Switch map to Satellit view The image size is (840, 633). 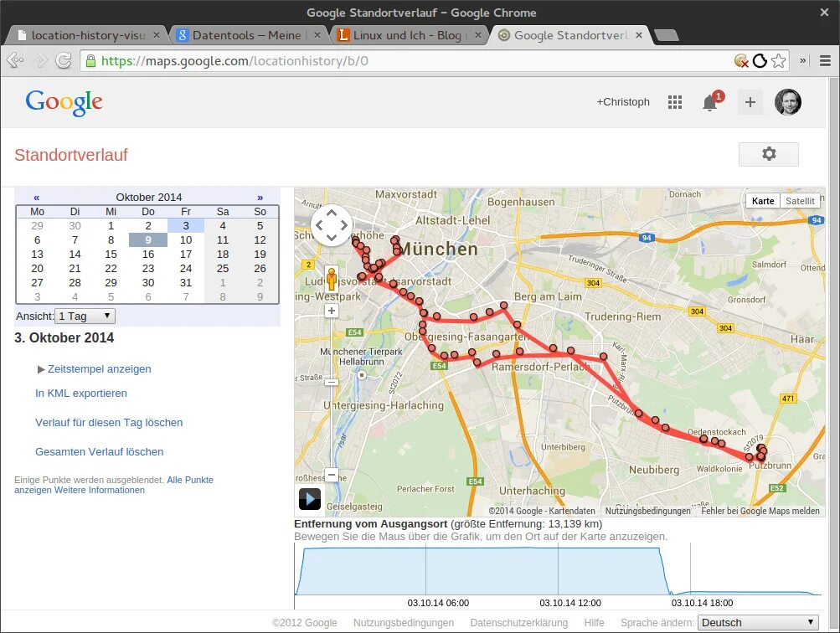pyautogui.click(x=800, y=201)
